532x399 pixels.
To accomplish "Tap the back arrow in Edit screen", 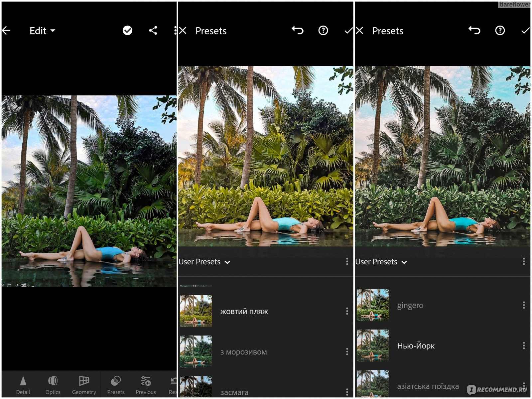I will point(6,31).
